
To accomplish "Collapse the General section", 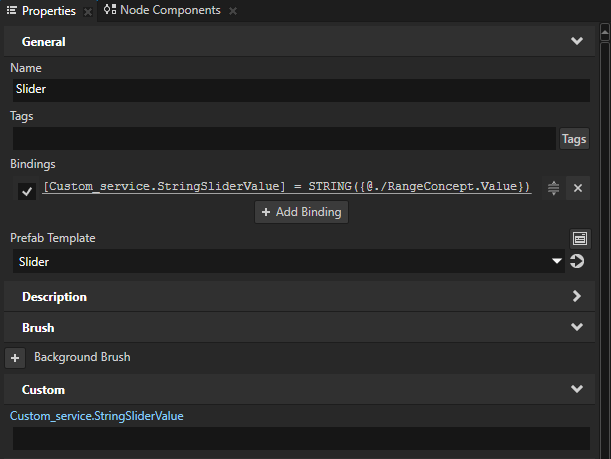I will (x=577, y=41).
